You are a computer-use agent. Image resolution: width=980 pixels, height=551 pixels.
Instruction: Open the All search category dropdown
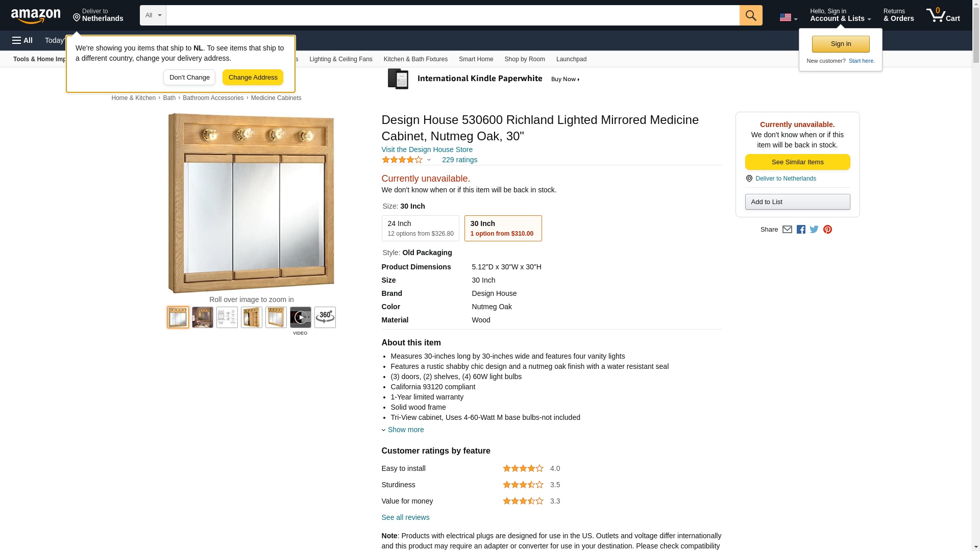pyautogui.click(x=153, y=15)
